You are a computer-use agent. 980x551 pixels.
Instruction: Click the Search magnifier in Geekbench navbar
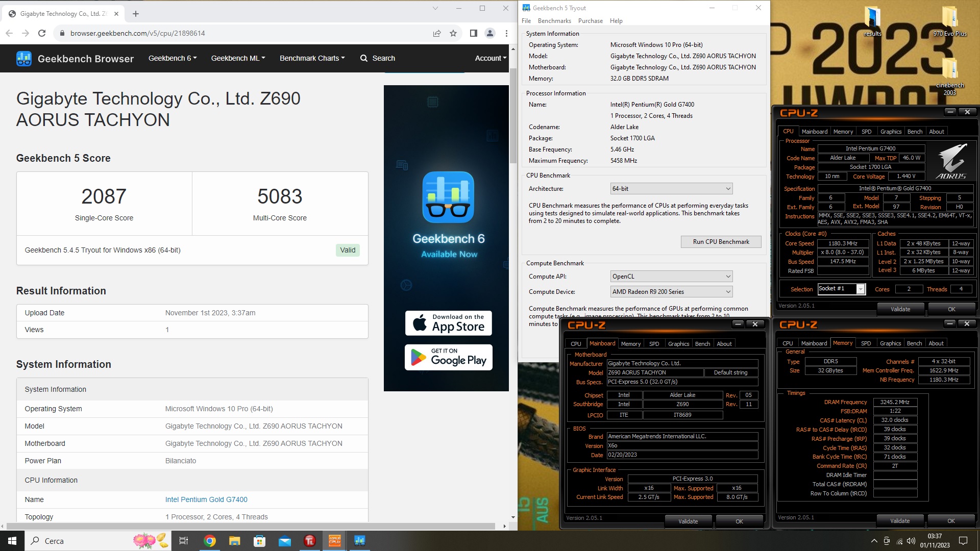(x=364, y=58)
